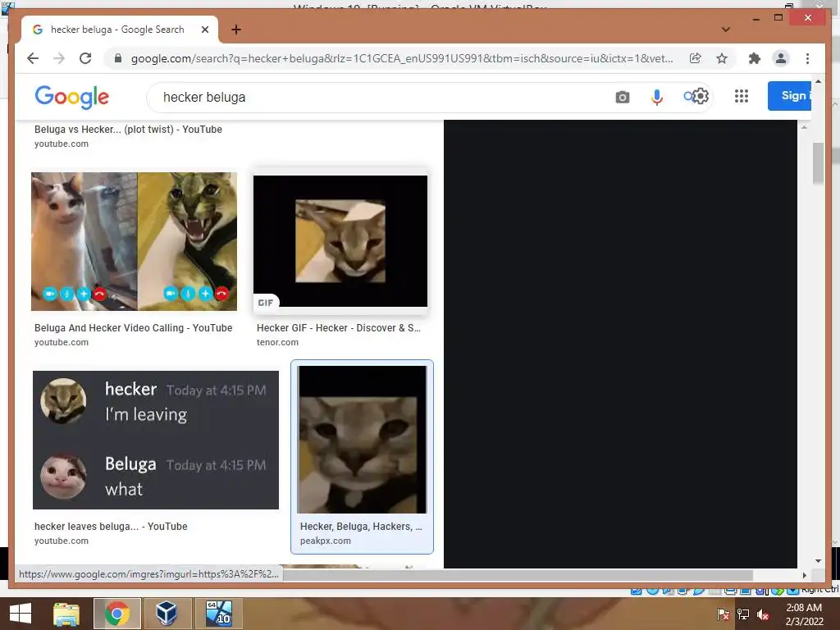Expand the tab search chevron
The height and width of the screenshot is (630, 840).
coord(726,30)
